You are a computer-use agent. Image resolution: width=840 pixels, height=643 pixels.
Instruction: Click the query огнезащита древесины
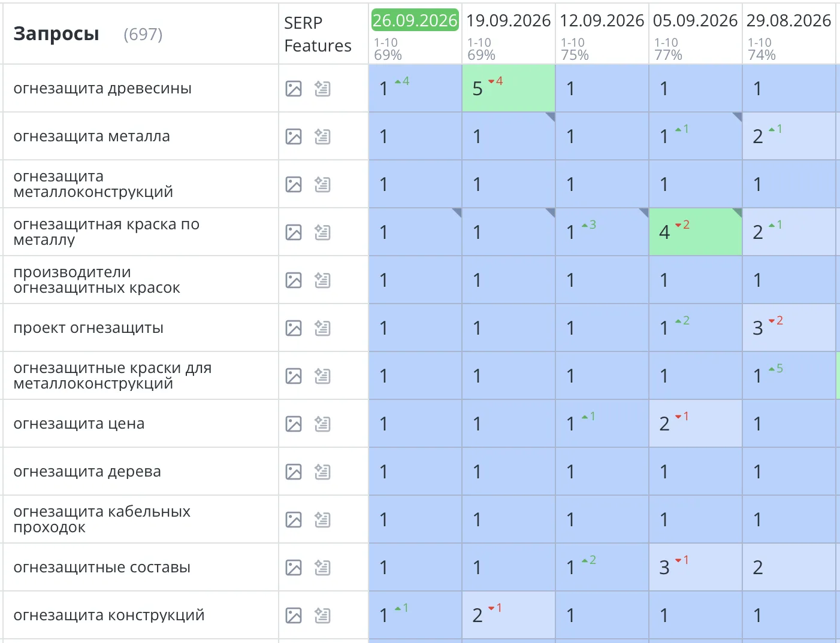(102, 89)
